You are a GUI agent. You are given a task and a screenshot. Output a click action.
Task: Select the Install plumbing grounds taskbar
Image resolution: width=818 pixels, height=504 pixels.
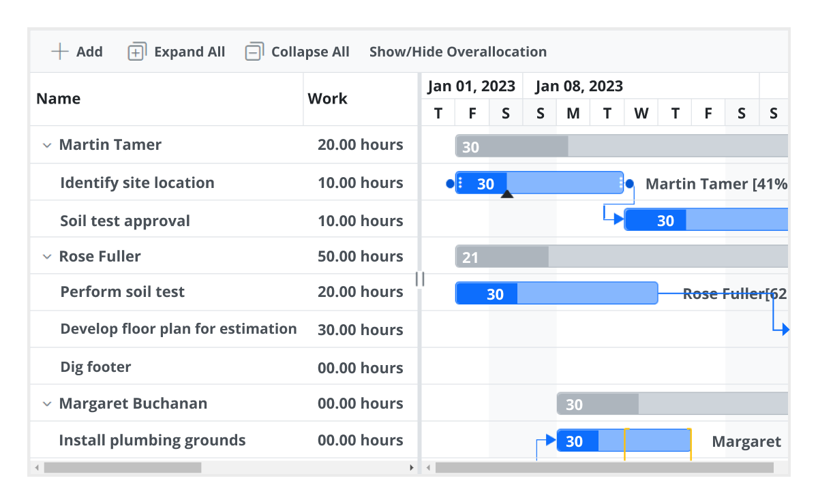(x=624, y=441)
